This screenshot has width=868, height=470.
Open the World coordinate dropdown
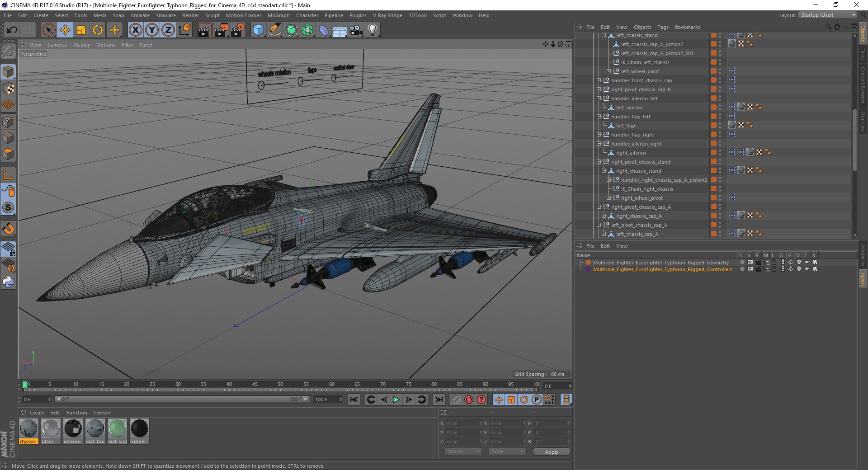point(463,451)
